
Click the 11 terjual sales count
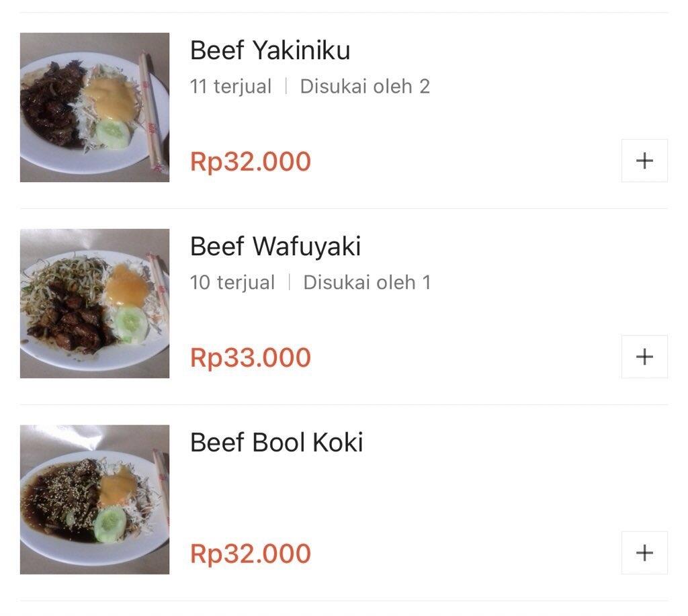[x=230, y=86]
